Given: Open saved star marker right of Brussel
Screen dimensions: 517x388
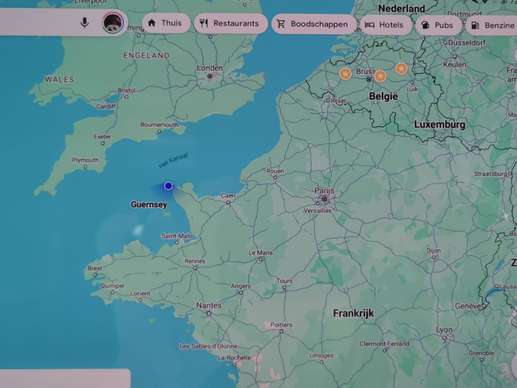Looking at the screenshot, I should coord(380,76).
